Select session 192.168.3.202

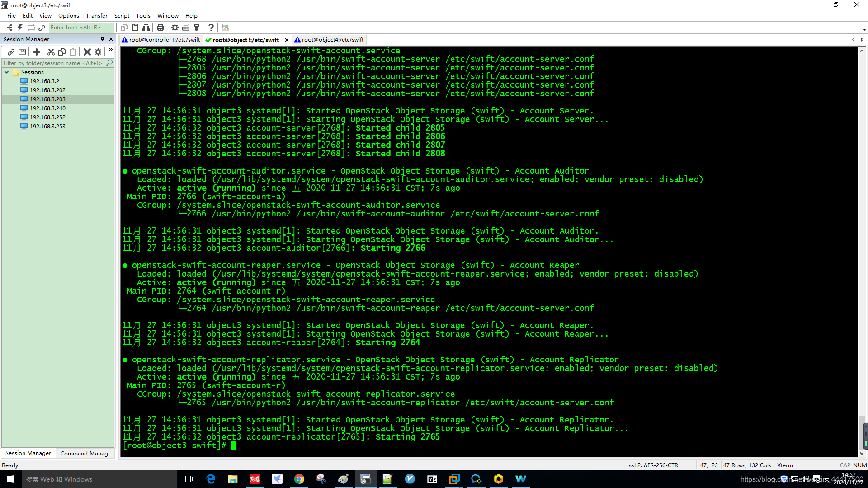click(x=47, y=90)
